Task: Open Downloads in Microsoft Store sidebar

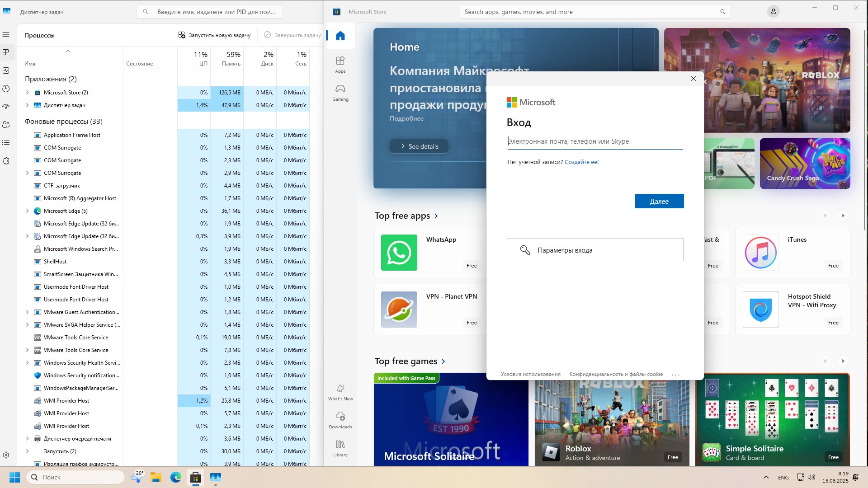Action: click(x=340, y=420)
